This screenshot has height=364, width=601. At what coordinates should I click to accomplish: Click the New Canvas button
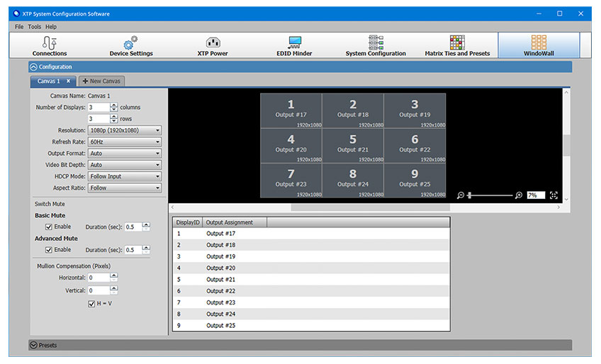[101, 81]
